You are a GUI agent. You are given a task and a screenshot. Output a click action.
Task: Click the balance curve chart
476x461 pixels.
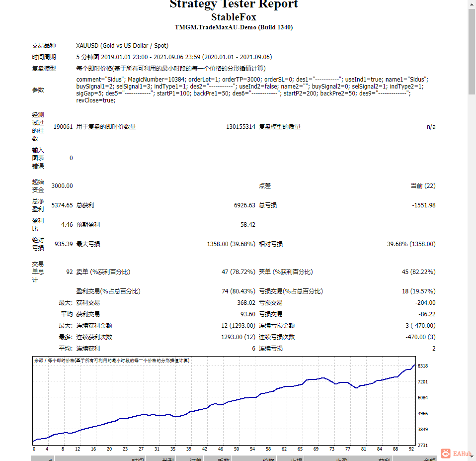coord(224,401)
